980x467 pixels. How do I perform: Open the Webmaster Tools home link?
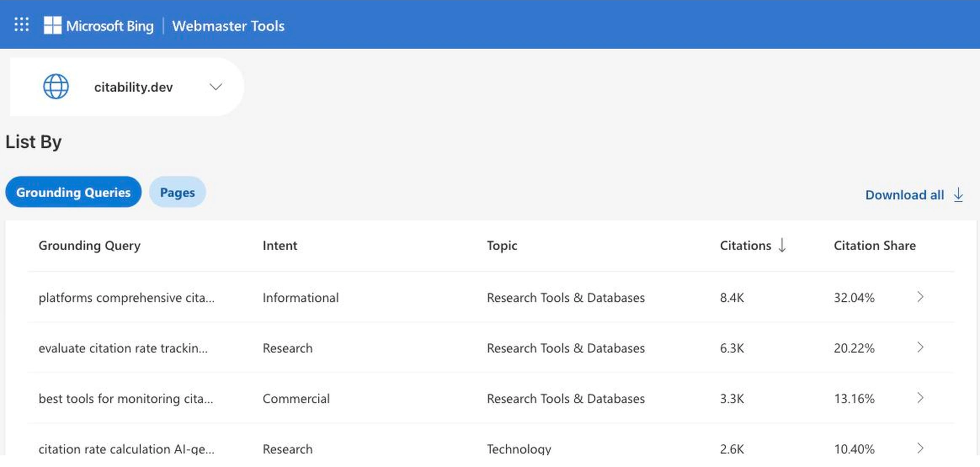228,26
